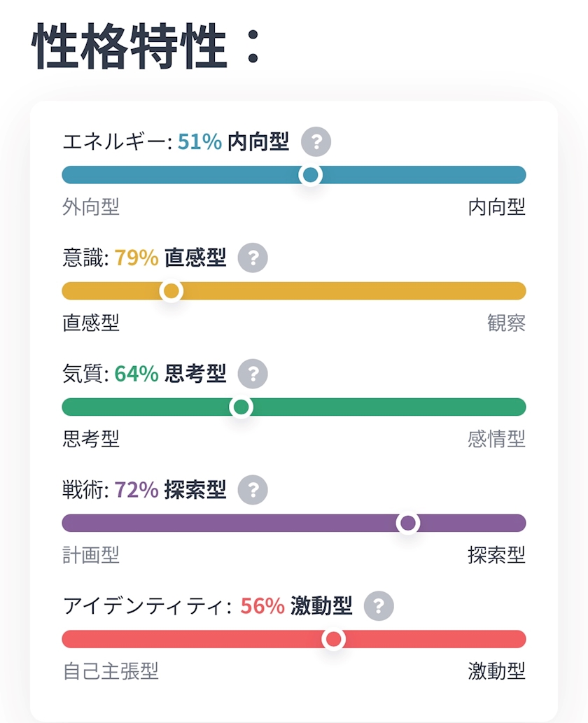Open the help icon next to 意識 直感型
Screen dimensions: 588x723
[x=253, y=258]
